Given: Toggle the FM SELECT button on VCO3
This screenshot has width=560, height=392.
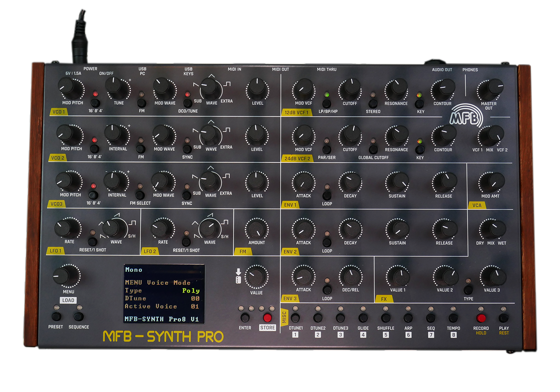Looking at the screenshot, I should [x=140, y=195].
